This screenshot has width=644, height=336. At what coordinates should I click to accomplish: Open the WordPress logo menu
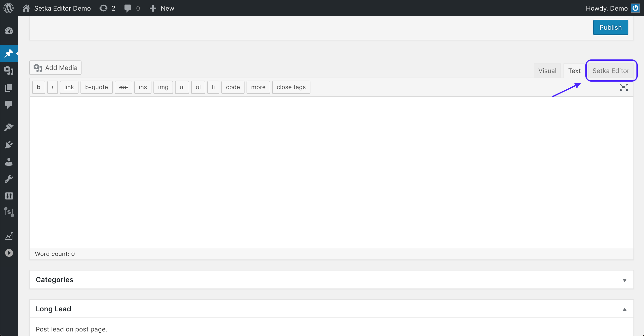9,8
